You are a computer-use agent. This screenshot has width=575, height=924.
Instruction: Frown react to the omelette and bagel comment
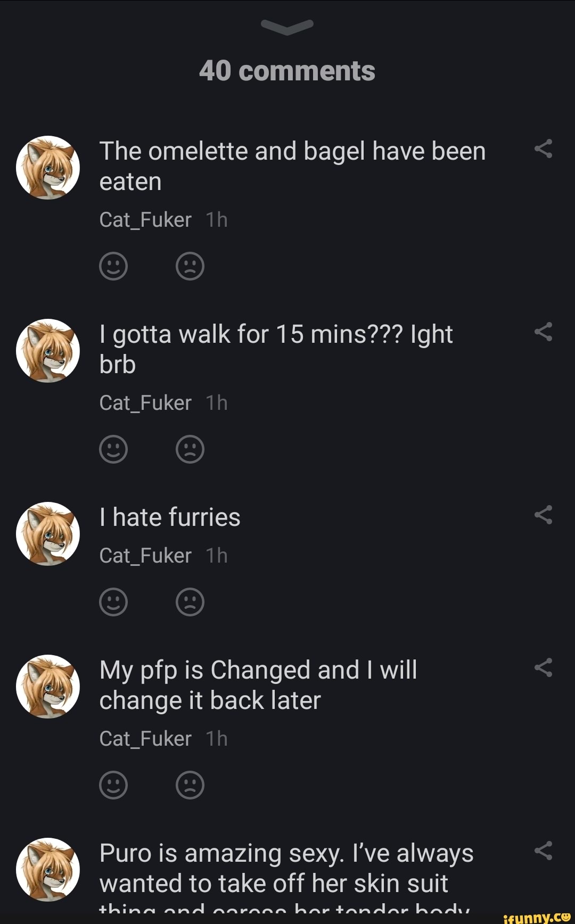click(190, 266)
